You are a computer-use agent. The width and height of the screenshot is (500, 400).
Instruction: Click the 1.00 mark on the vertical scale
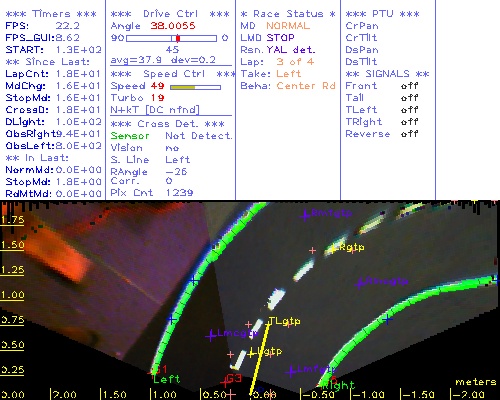pyautogui.click(x=12, y=295)
